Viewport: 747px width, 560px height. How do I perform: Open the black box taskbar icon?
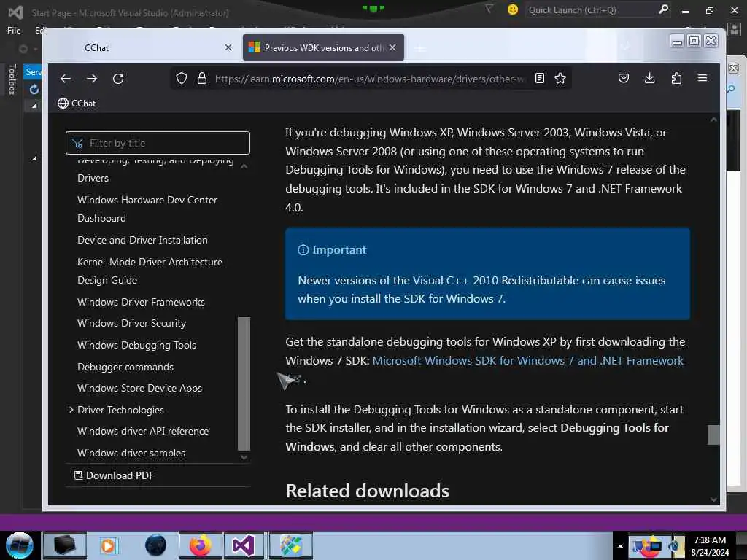64,545
